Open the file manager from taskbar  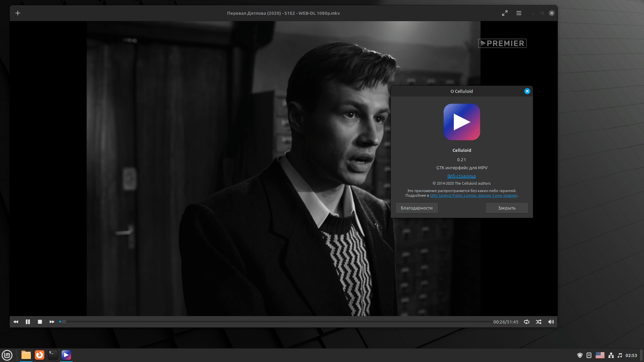[x=26, y=355]
